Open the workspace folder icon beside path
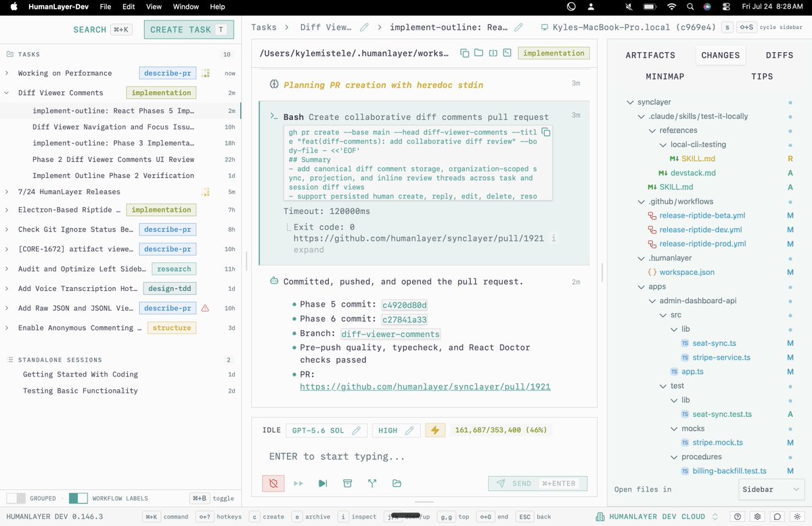The height and width of the screenshot is (526, 812). coord(478,53)
